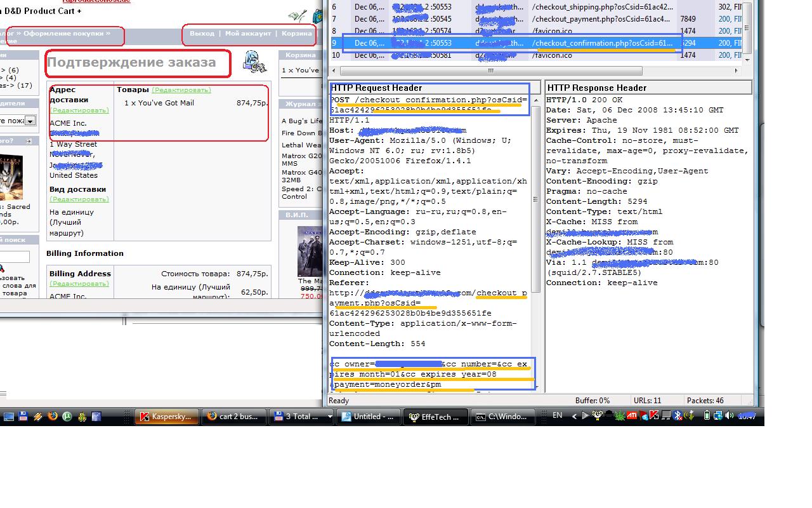Click Редактировать under Адрес доставки

(79, 110)
